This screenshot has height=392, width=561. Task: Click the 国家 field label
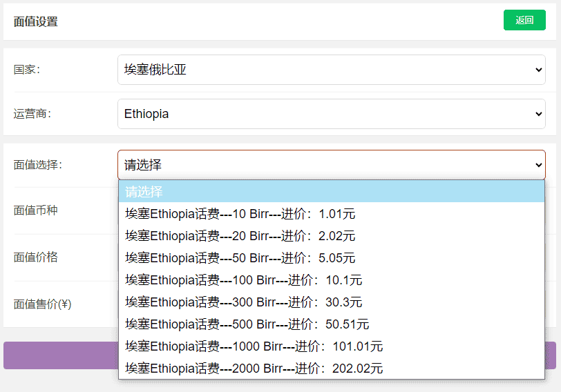click(x=27, y=70)
